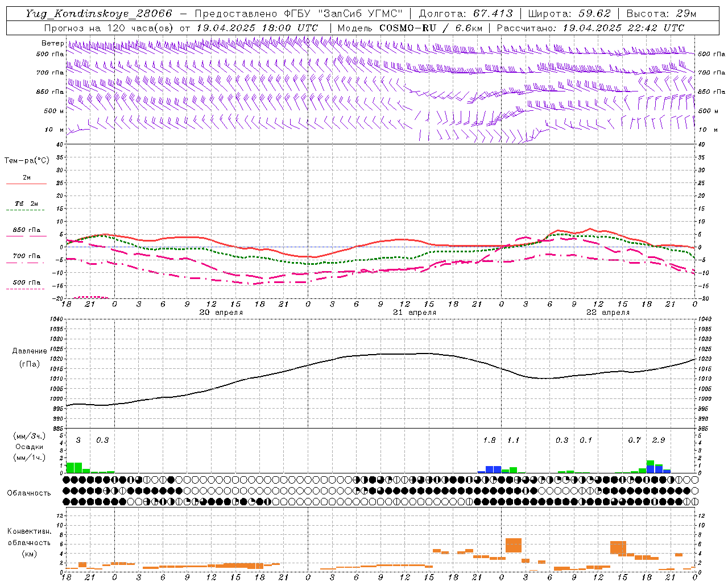Click the Давление pressure chart label
Screen dimensions: 728x582
point(30,351)
